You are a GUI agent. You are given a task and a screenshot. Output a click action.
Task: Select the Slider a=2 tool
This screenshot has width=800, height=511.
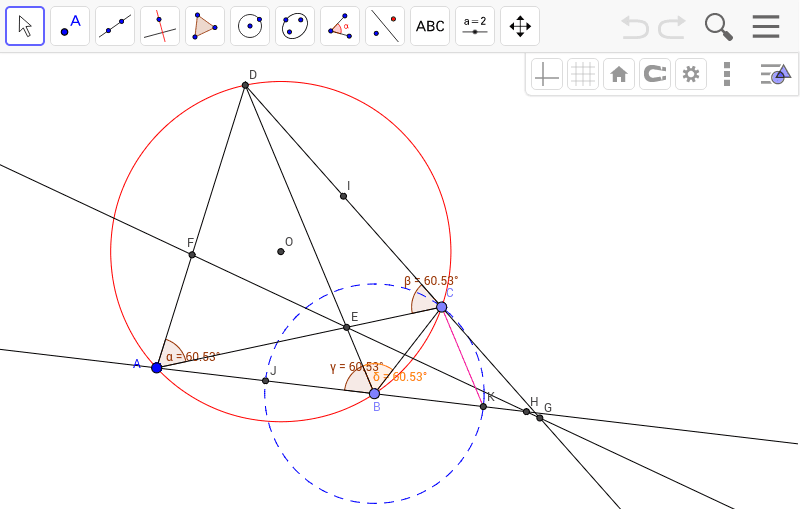click(x=474, y=26)
